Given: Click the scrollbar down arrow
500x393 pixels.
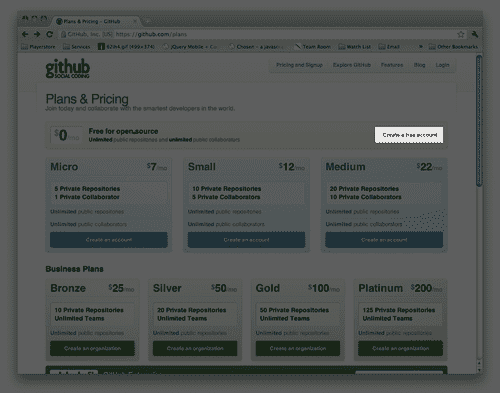Looking at the screenshot, I should tap(479, 369).
